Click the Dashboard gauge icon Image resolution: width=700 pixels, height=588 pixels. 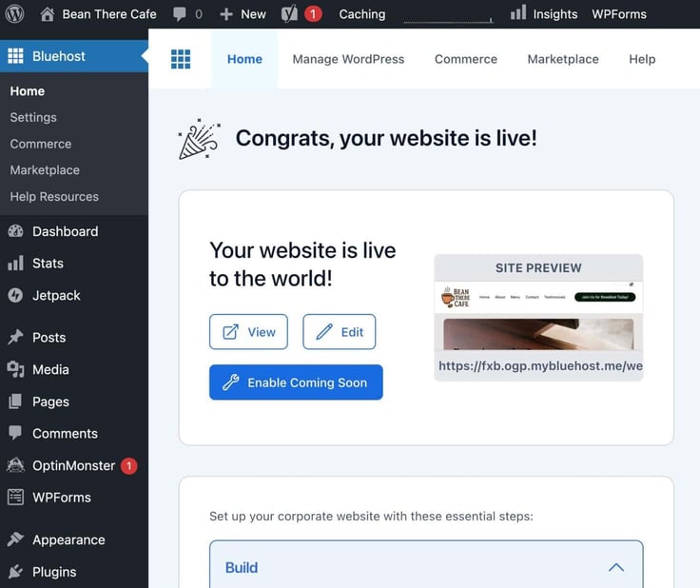pyautogui.click(x=15, y=231)
